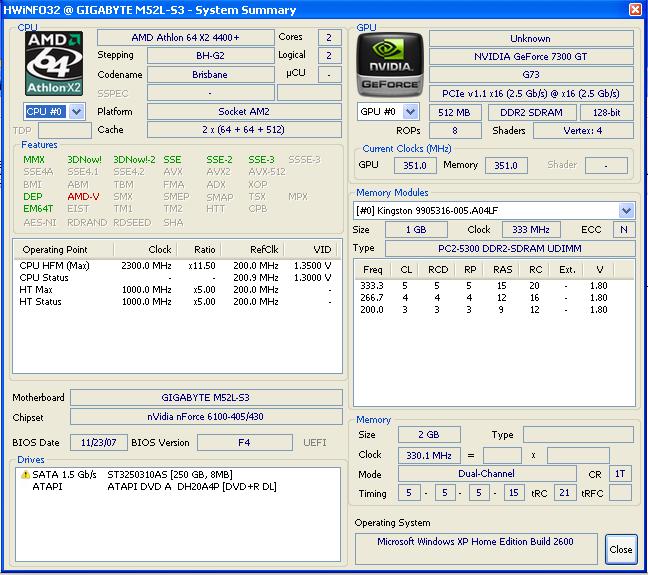Screen dimensions: 648x575
Task: Click the ST3250310AS drive entry
Action: click(169, 475)
